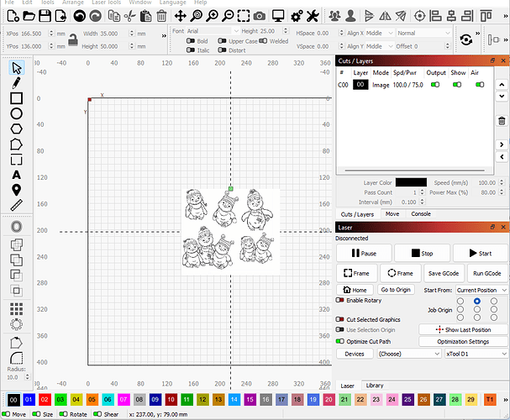
Task: Select the penguin image on canvas
Action: pos(230,231)
